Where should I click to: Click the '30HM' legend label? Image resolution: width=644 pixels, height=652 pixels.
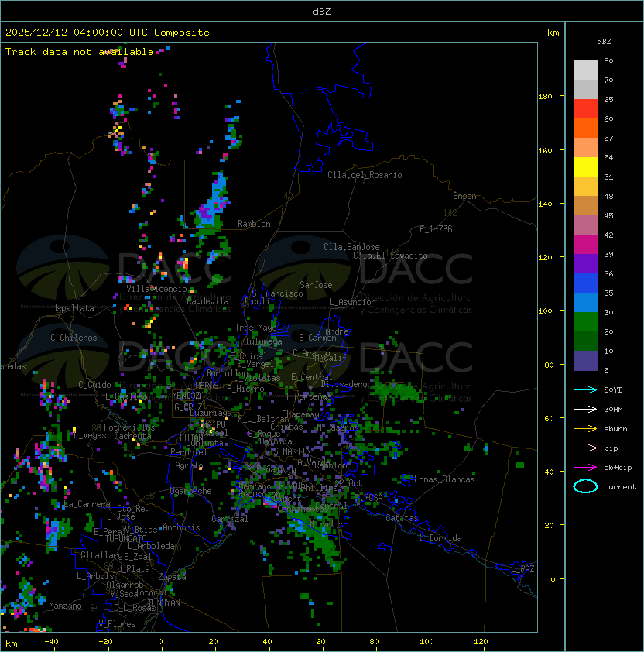[613, 409]
